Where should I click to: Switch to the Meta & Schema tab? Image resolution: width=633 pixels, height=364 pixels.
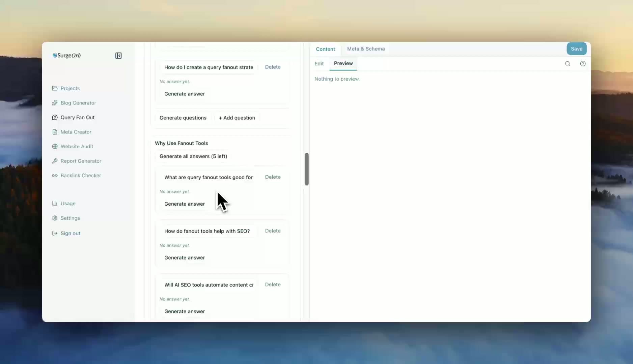tap(366, 49)
